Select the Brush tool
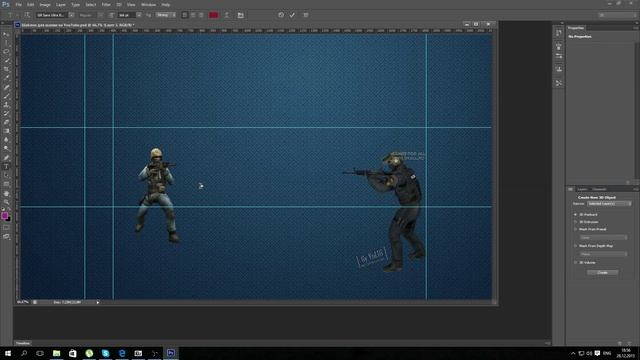This screenshot has width=640, height=360. tap(6, 96)
